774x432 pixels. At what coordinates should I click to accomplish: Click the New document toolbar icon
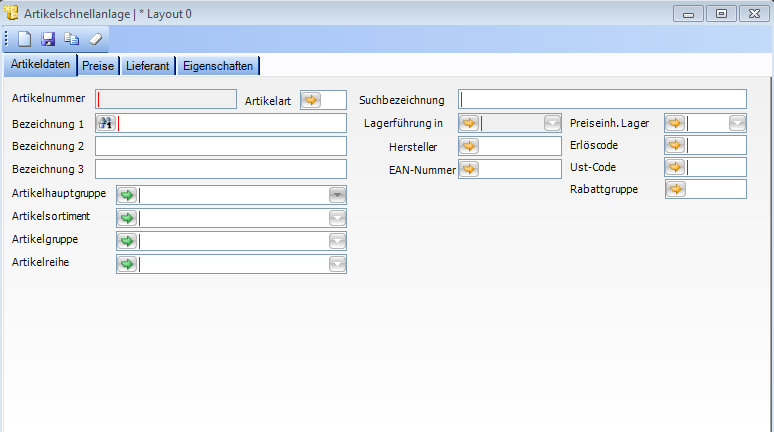click(25, 39)
